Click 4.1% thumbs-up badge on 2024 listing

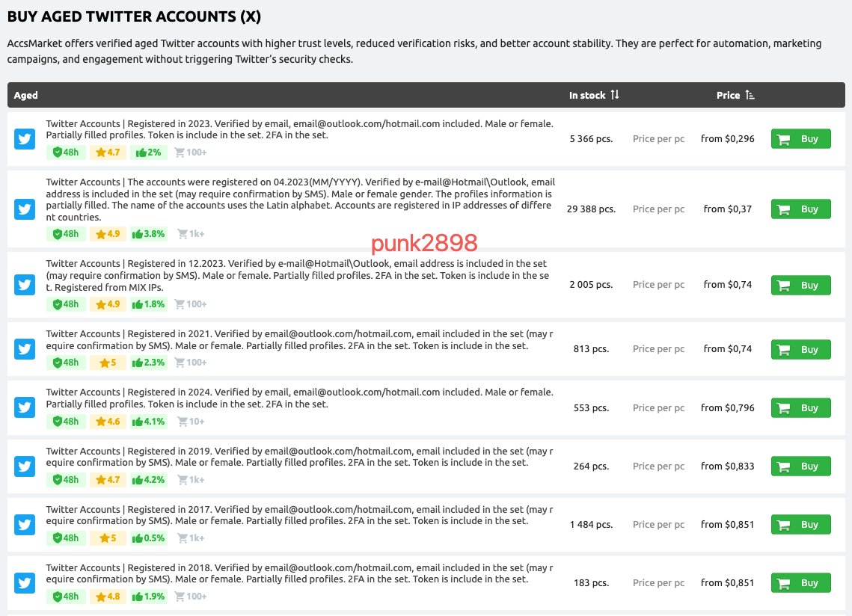[x=148, y=421]
